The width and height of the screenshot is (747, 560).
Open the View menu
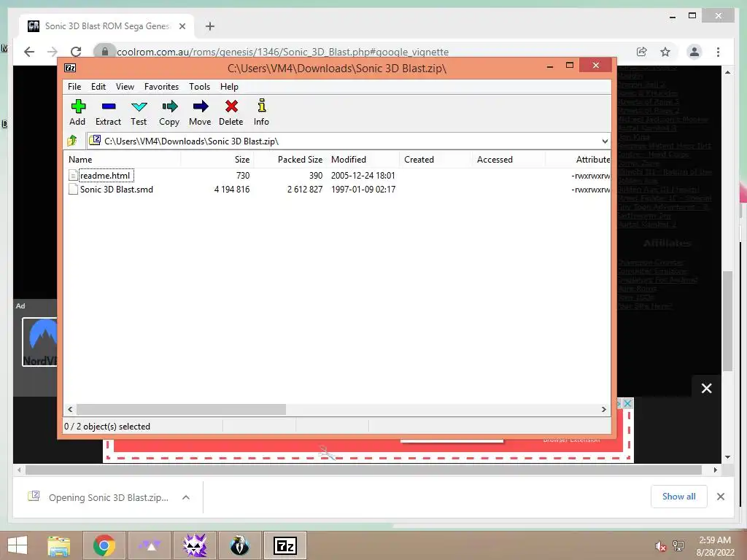(125, 87)
